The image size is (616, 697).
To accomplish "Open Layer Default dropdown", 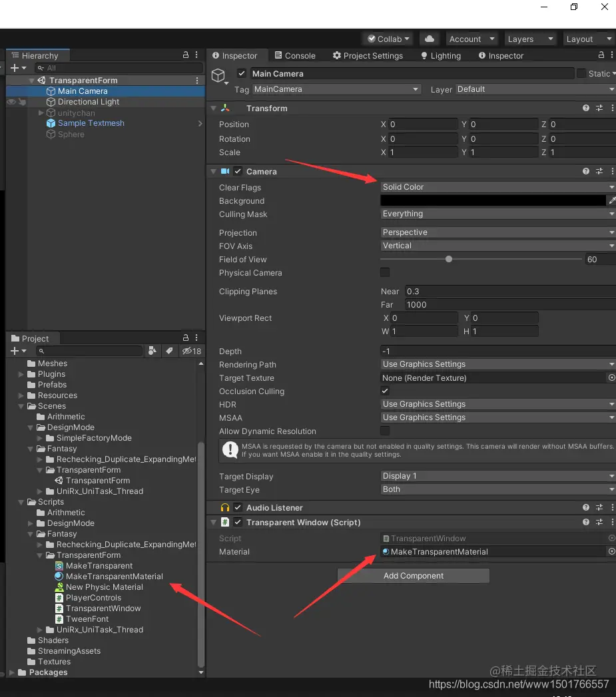I will (536, 89).
